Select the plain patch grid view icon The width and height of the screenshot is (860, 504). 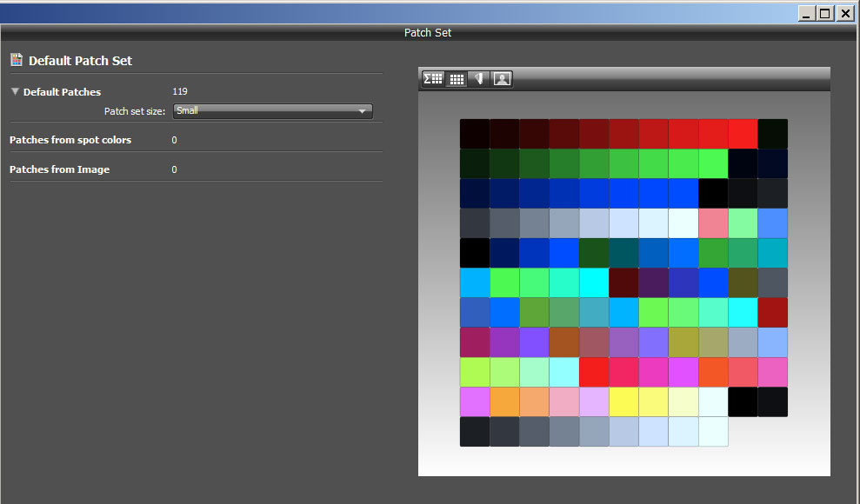point(457,79)
